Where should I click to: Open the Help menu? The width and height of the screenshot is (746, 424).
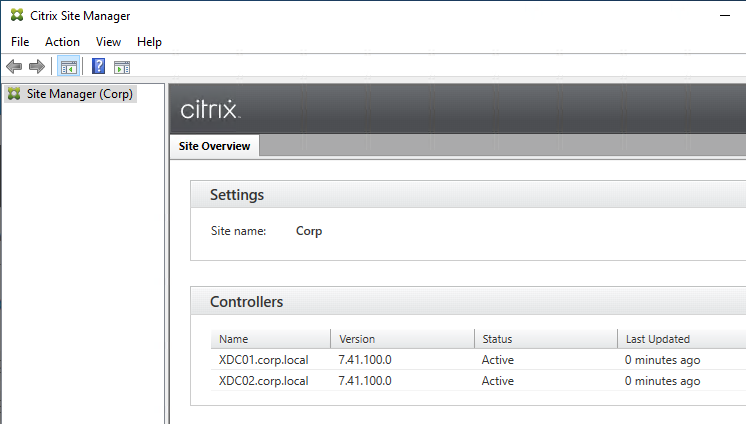coord(149,42)
